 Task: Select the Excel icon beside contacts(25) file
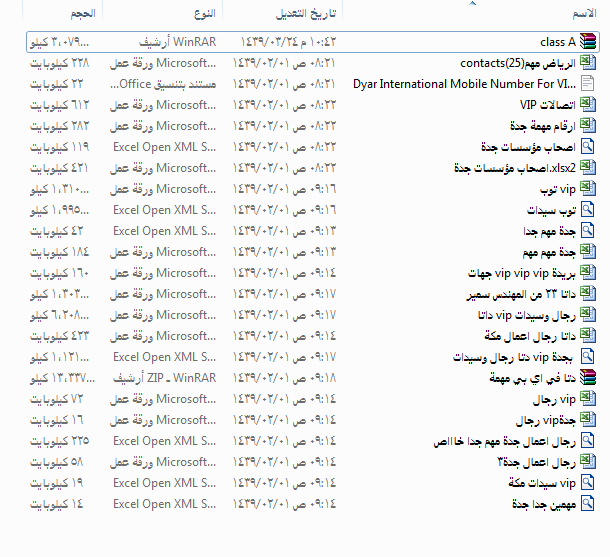tap(589, 63)
